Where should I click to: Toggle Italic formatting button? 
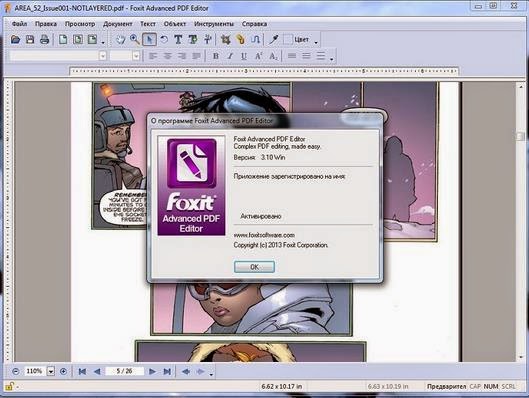[230, 56]
